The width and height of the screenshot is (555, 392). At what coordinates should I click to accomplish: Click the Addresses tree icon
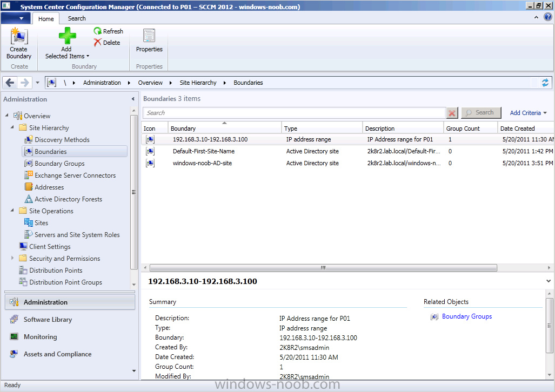tap(29, 187)
